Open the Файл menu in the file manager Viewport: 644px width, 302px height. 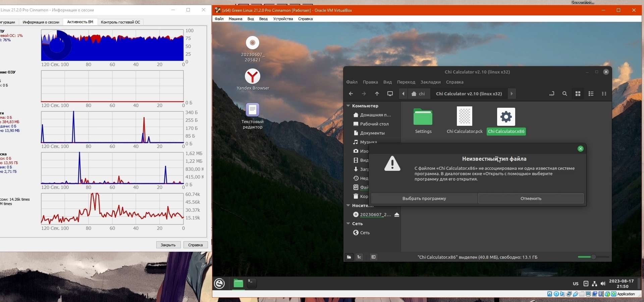(352, 82)
